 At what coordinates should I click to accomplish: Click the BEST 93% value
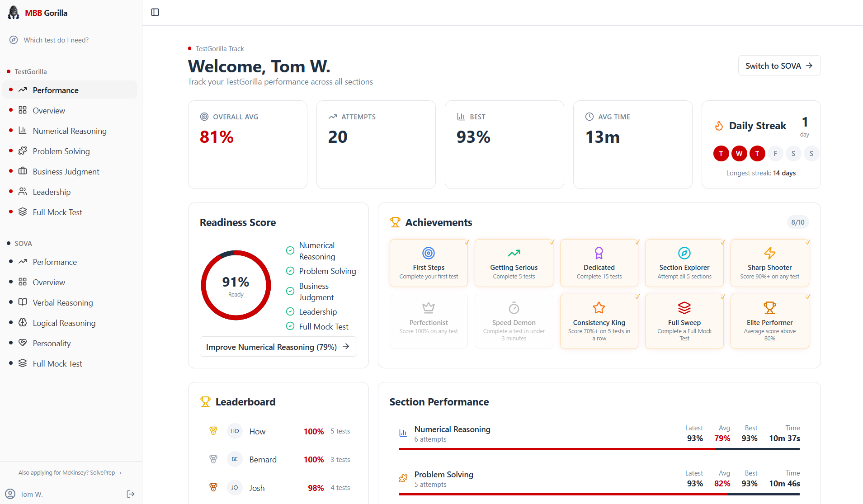coord(473,137)
